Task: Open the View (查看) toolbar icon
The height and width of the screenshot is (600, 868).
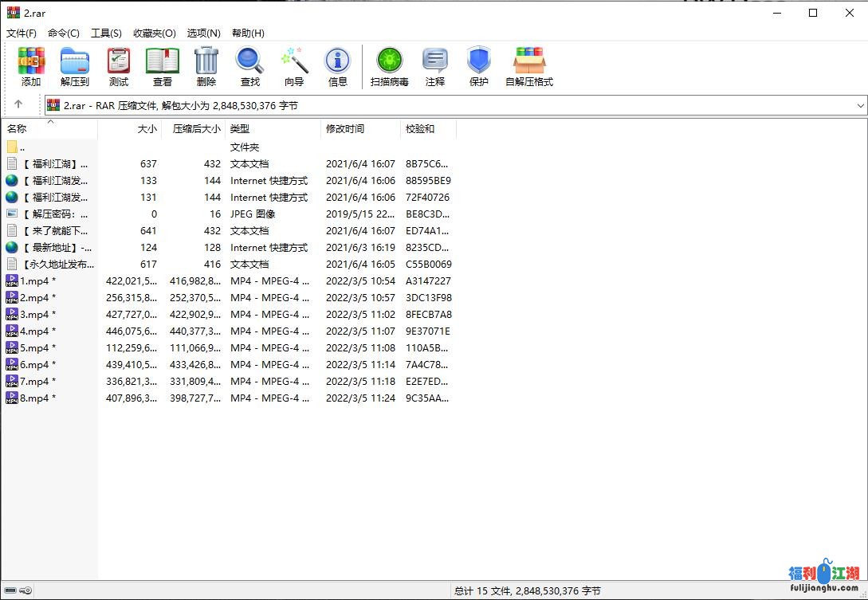Action: 163,66
